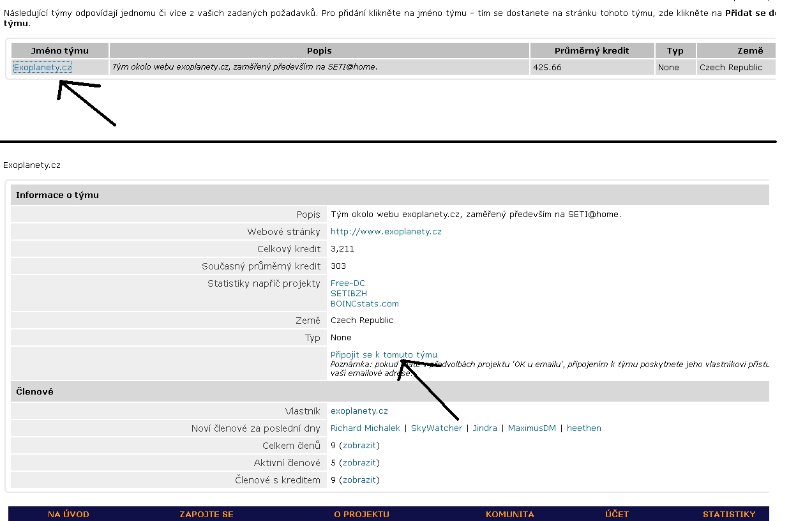
Task: Click 'Czech Republic' in the team information Země row
Action: [x=362, y=321]
